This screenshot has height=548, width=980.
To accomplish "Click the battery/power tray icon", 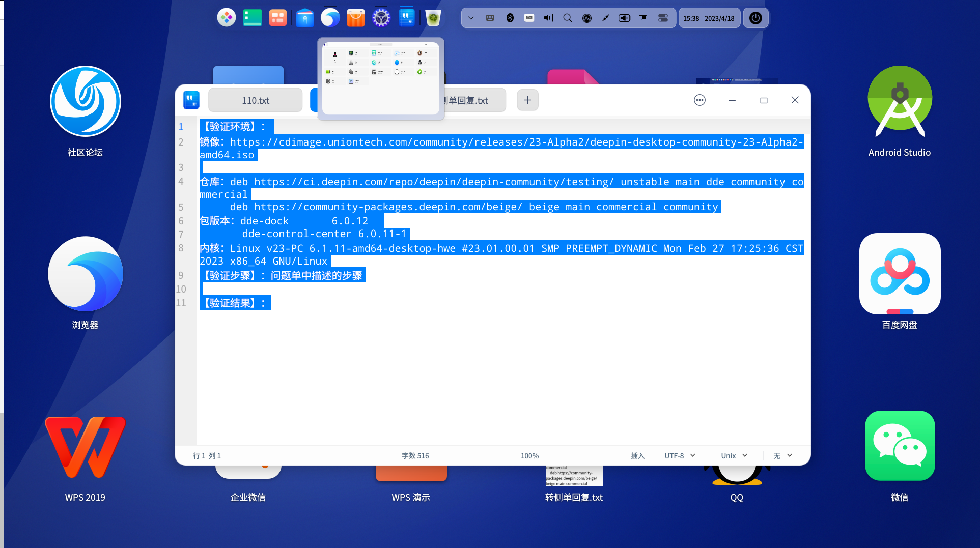I will 625,18.
